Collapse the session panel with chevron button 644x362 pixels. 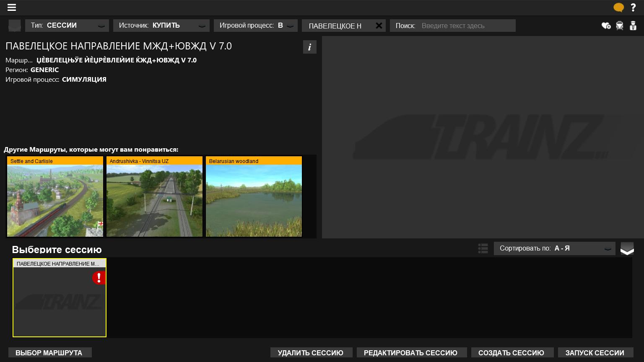[x=627, y=248]
